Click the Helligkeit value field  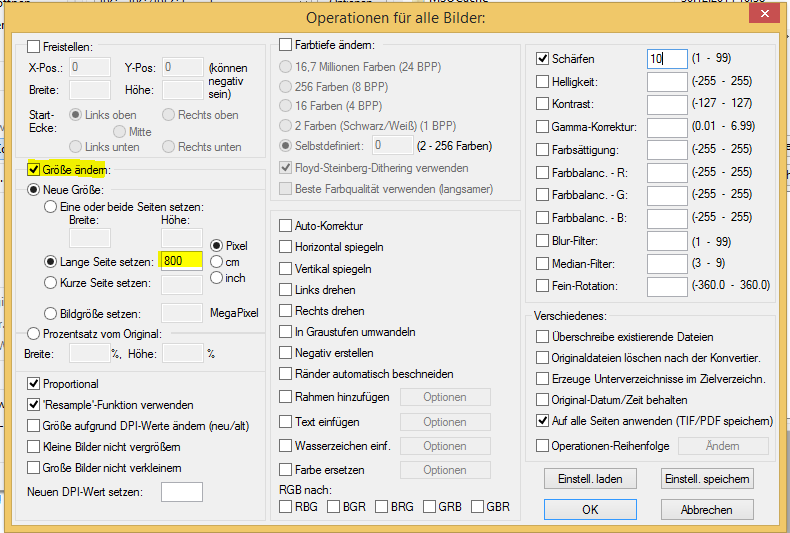pyautogui.click(x=667, y=81)
